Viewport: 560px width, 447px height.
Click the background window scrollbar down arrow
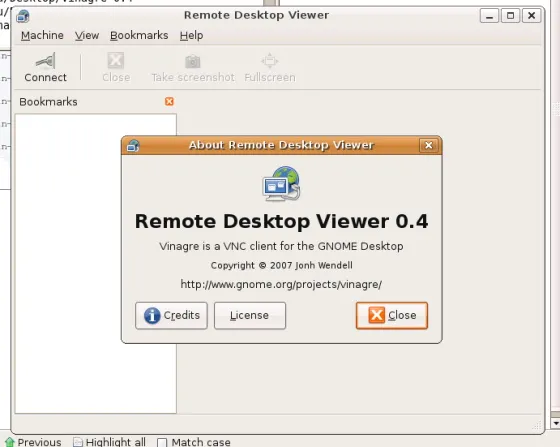(x=556, y=423)
